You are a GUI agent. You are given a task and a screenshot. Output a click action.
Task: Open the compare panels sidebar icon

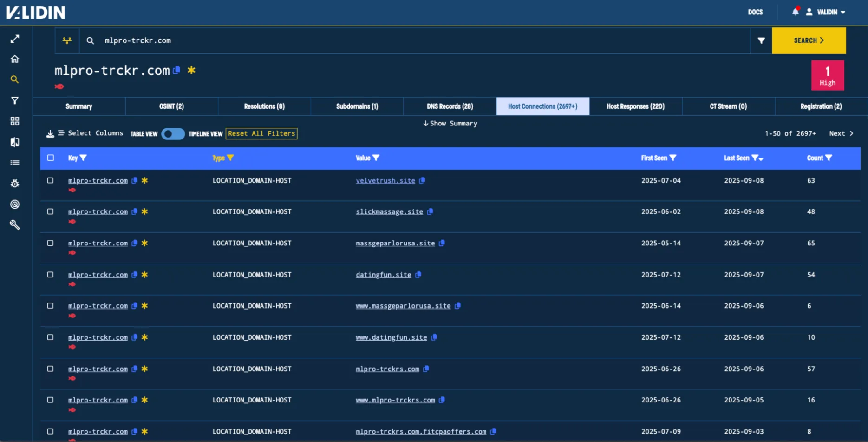(15, 142)
